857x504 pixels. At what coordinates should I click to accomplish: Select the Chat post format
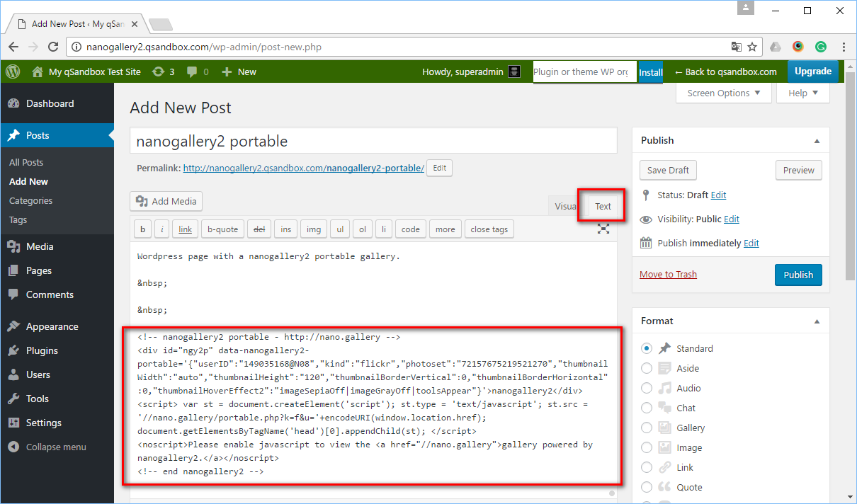(x=647, y=408)
